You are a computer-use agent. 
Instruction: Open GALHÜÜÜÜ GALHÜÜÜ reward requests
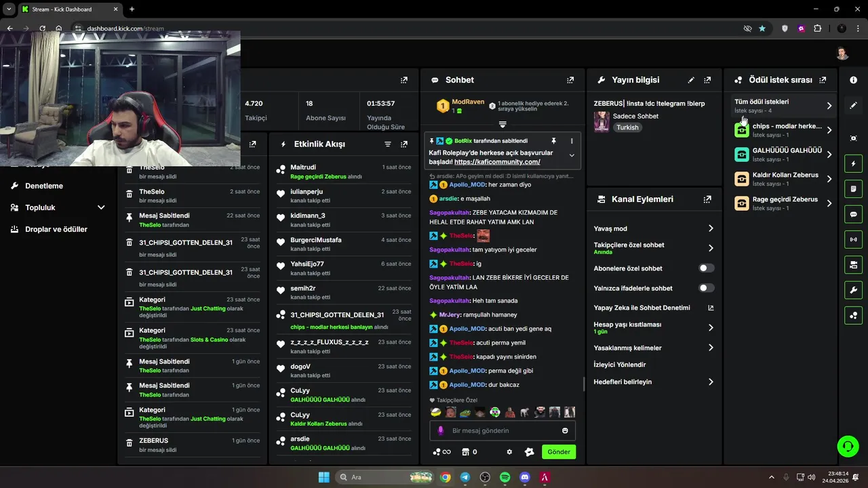click(x=783, y=155)
